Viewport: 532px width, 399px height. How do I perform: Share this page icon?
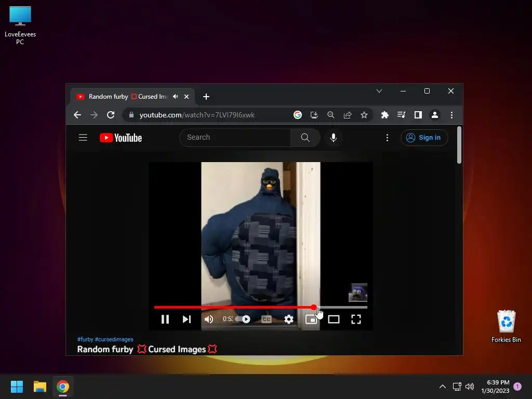point(348,115)
